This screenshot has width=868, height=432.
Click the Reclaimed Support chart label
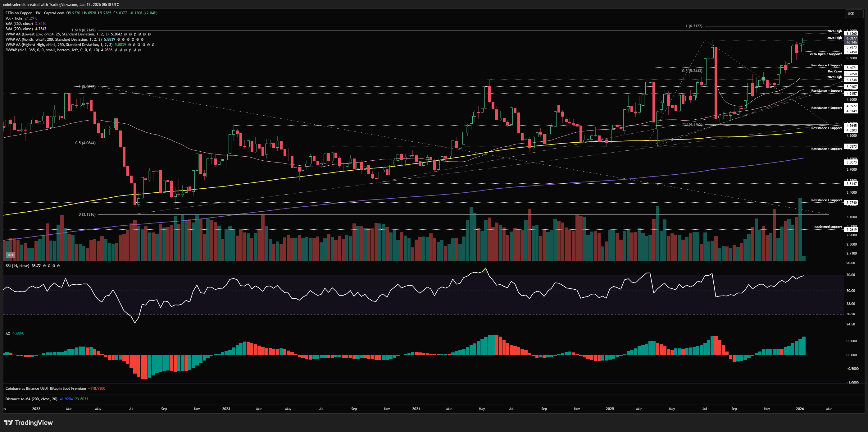[828, 227]
